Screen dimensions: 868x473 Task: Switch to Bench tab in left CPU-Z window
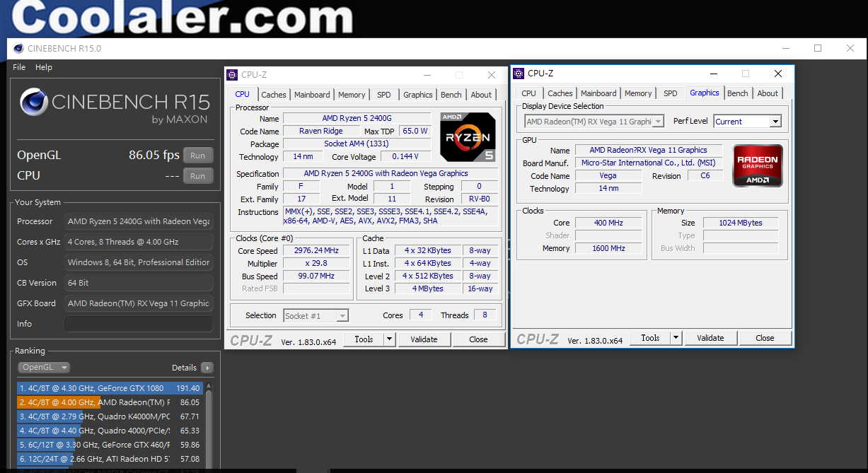[x=451, y=95]
